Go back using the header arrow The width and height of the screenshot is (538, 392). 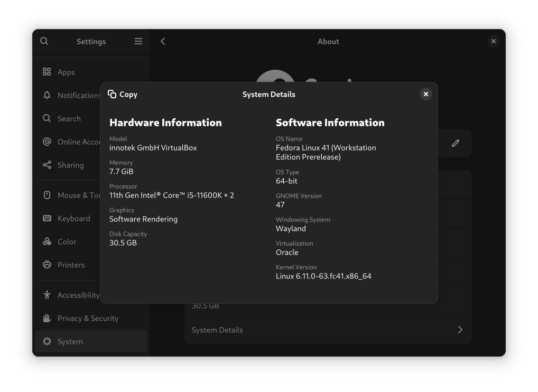pos(163,41)
